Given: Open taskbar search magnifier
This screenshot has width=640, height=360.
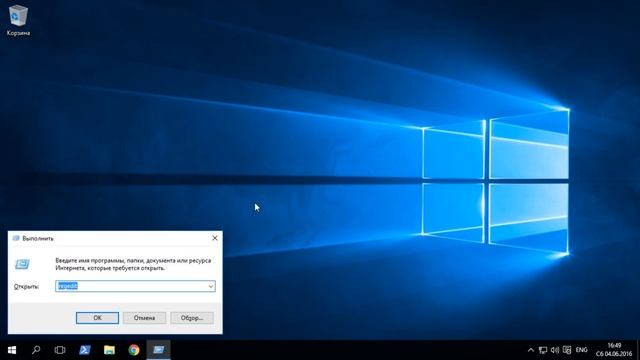Looking at the screenshot, I should click(x=36, y=350).
